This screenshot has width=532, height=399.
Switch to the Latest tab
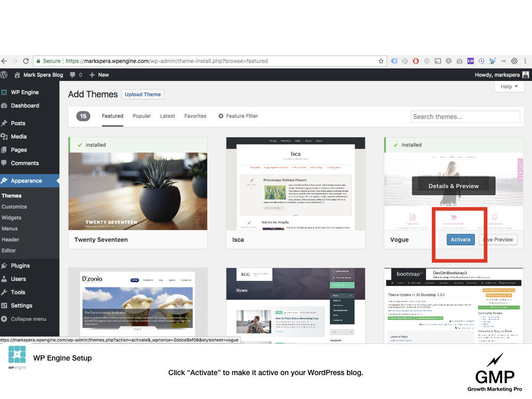coord(168,116)
